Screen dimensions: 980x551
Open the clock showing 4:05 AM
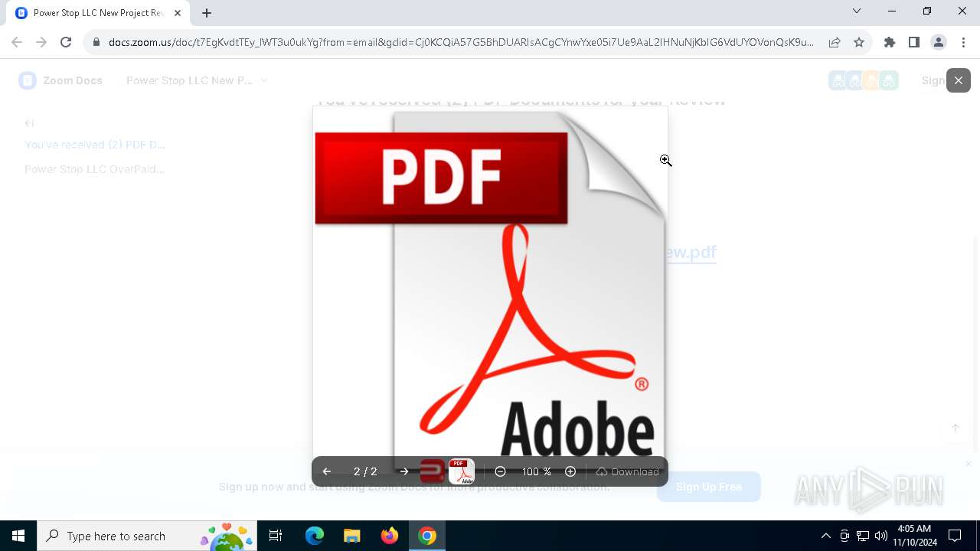pyautogui.click(x=915, y=536)
